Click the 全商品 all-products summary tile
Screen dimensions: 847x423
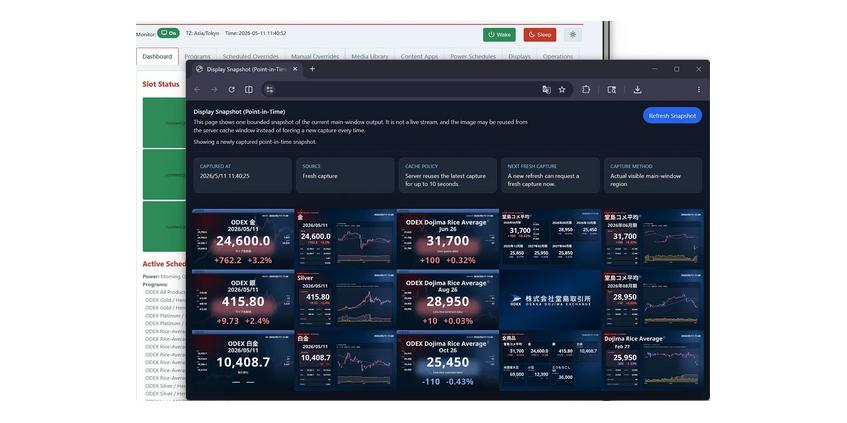[550, 359]
